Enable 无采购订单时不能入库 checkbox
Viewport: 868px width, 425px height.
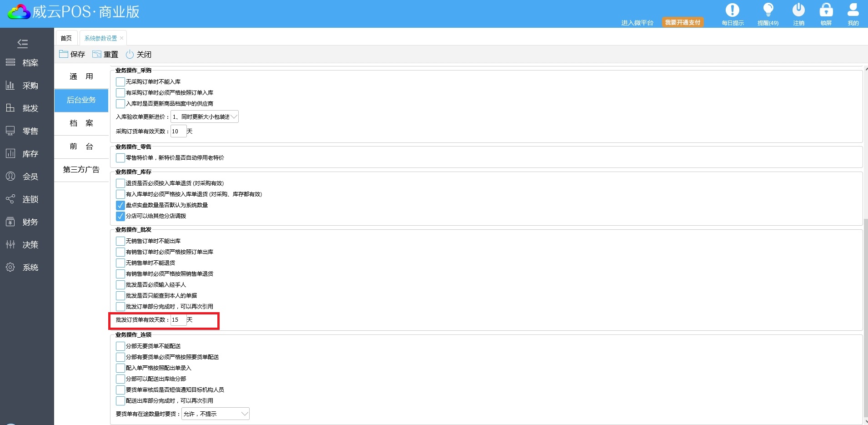(x=120, y=82)
